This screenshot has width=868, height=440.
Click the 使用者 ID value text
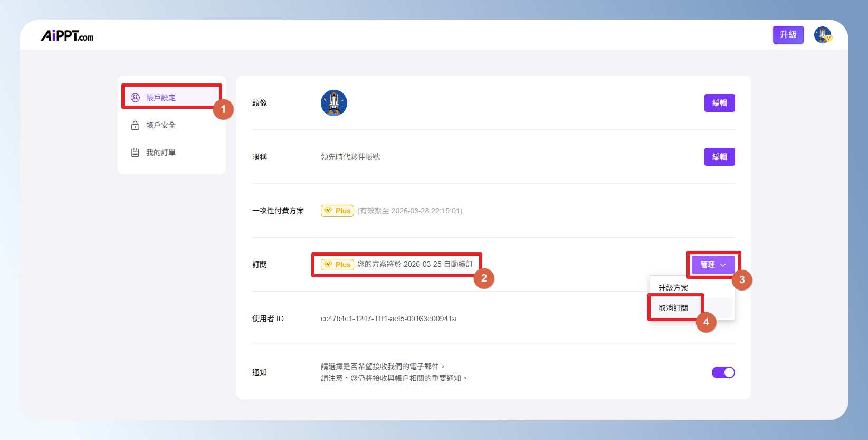(x=388, y=319)
